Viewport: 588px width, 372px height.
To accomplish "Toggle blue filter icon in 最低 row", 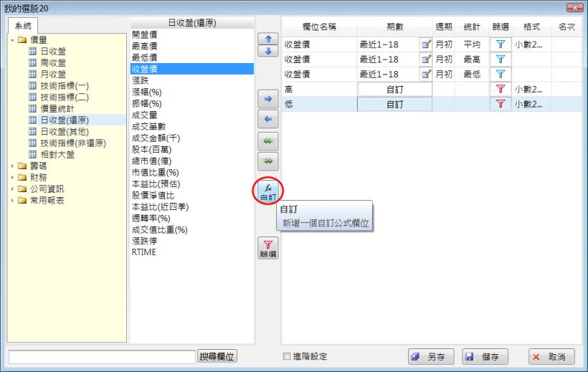I will (x=501, y=75).
